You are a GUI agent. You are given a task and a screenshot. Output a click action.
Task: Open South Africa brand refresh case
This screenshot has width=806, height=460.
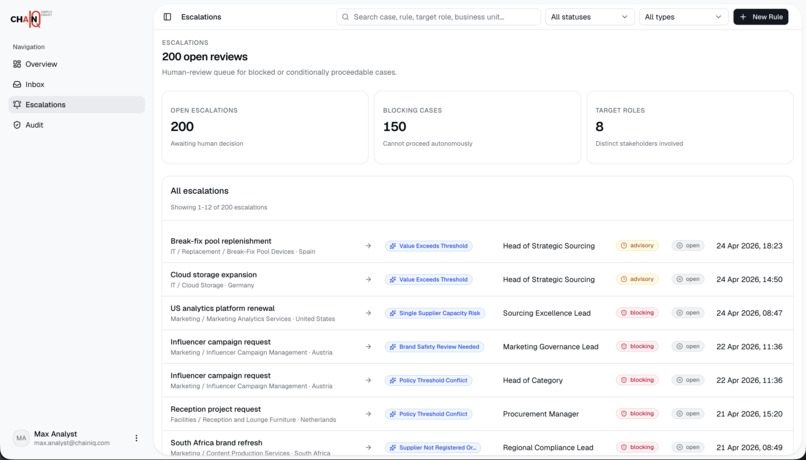tap(216, 443)
